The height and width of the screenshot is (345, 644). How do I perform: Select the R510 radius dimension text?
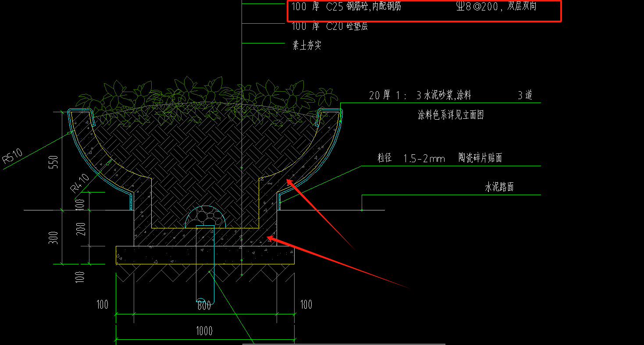13,156
